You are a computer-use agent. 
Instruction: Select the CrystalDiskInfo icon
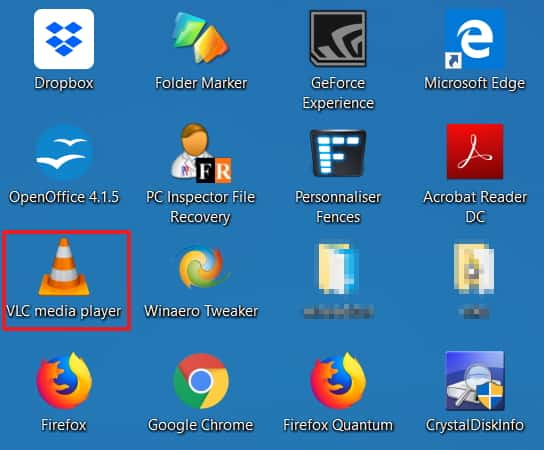tap(475, 381)
